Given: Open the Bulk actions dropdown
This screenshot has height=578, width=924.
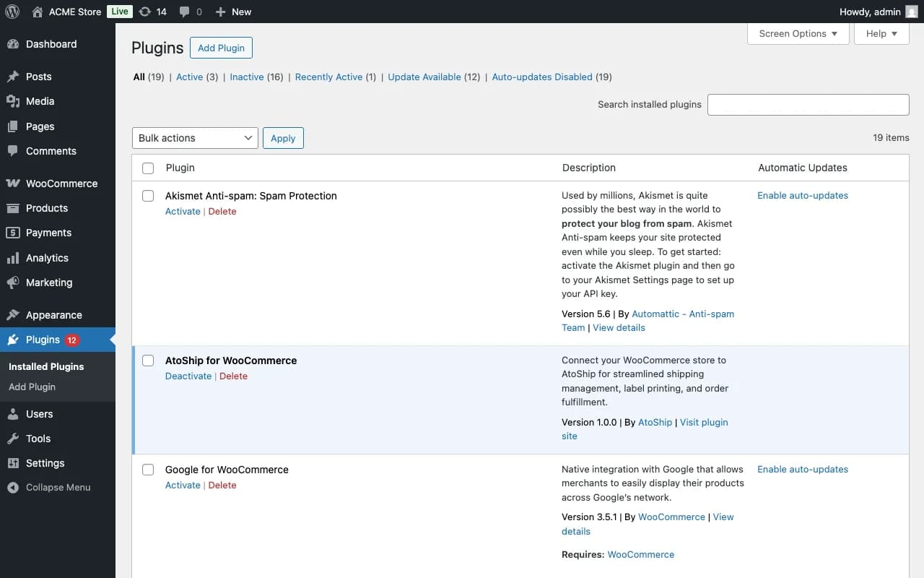Looking at the screenshot, I should 195,138.
